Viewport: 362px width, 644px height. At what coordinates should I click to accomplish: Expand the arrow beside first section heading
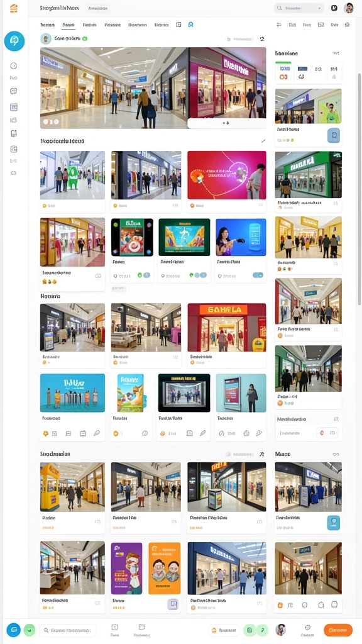point(263,141)
